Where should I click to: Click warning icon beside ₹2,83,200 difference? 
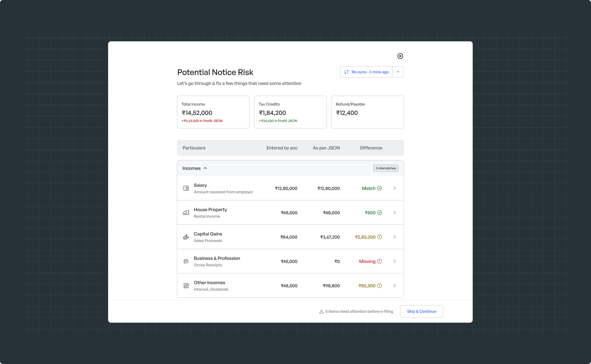[x=380, y=237]
